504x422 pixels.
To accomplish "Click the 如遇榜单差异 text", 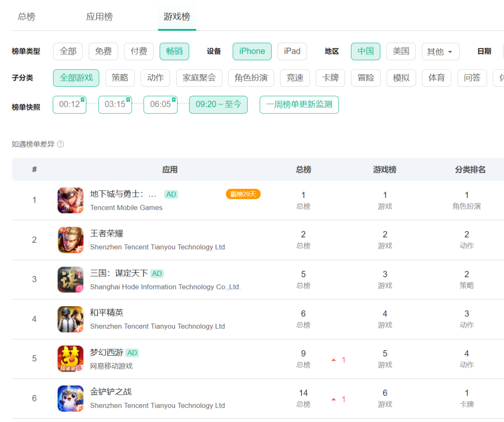I will [33, 144].
